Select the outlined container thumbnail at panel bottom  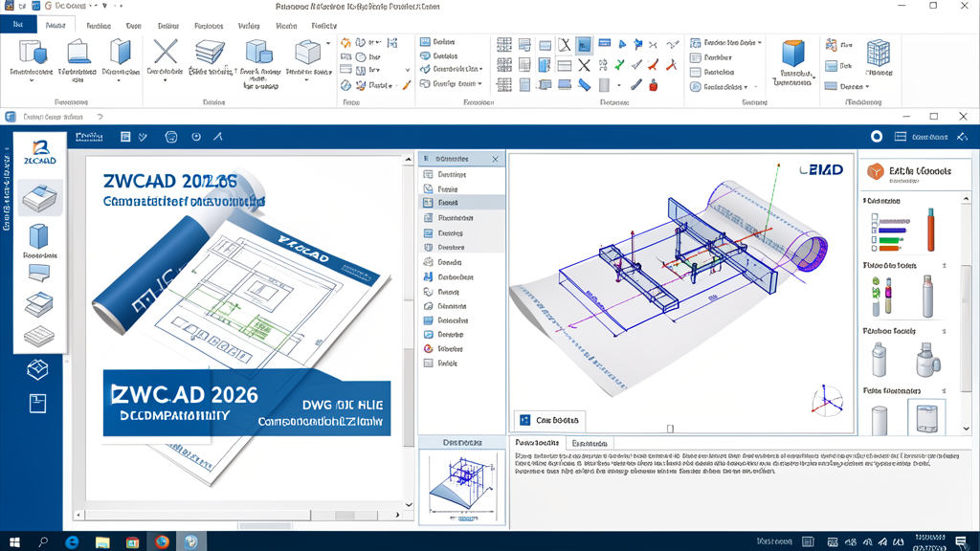pos(926,419)
